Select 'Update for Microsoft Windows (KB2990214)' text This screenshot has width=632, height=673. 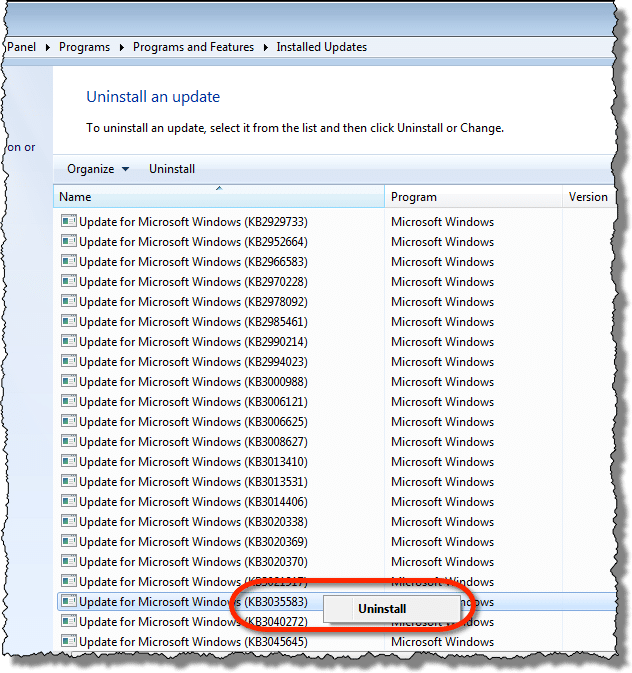193,342
